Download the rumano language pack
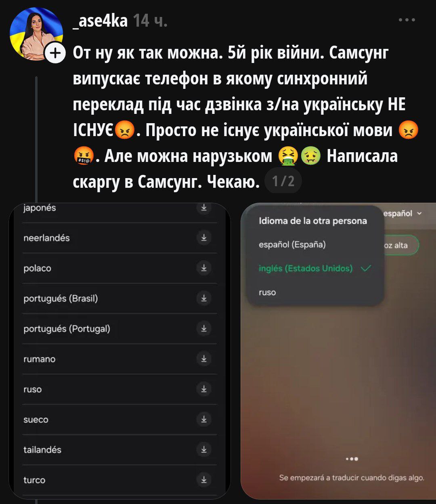Screen dimensions: 436x504 (x=204, y=359)
